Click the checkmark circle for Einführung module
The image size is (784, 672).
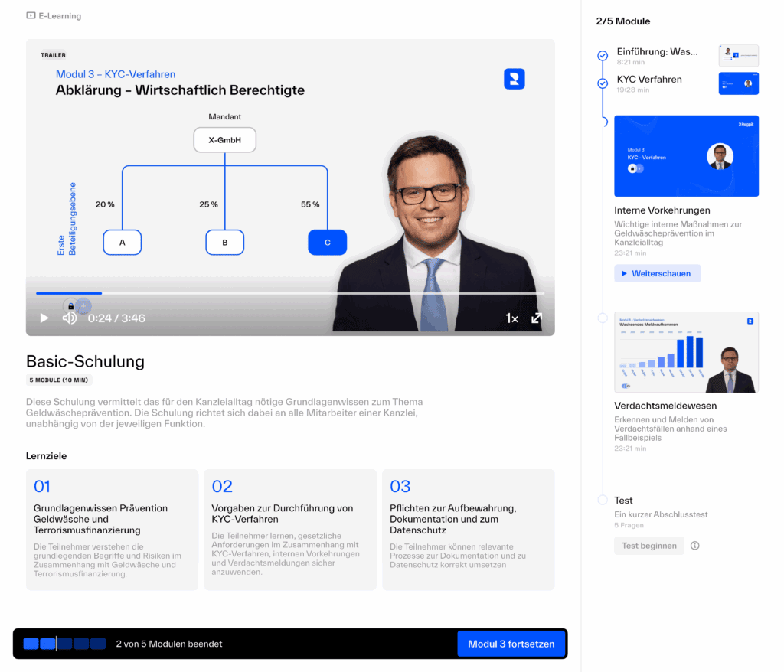[603, 55]
